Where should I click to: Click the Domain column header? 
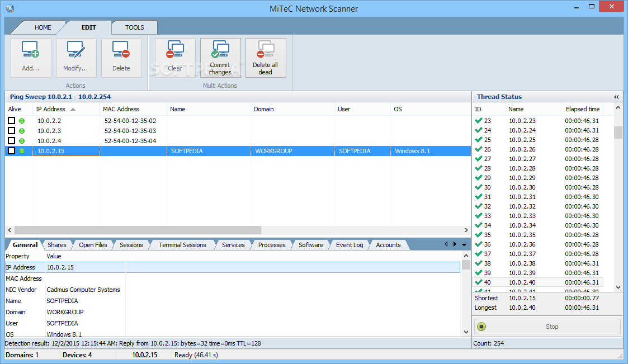tap(292, 109)
